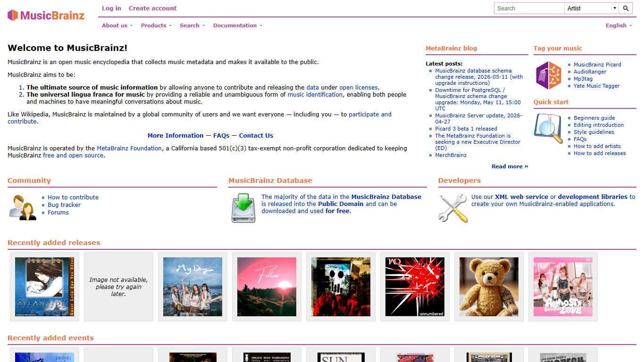The image size is (644, 362).
Task: Expand the Search menu
Action: pos(192,25)
